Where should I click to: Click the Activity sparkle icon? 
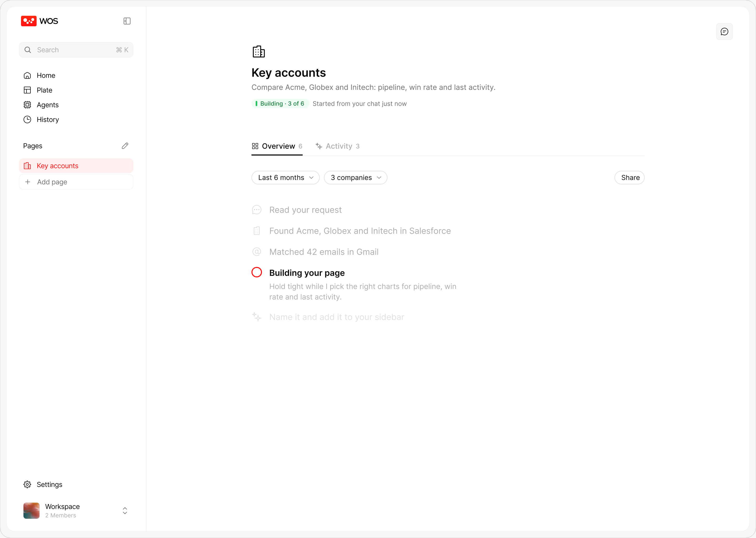(319, 146)
